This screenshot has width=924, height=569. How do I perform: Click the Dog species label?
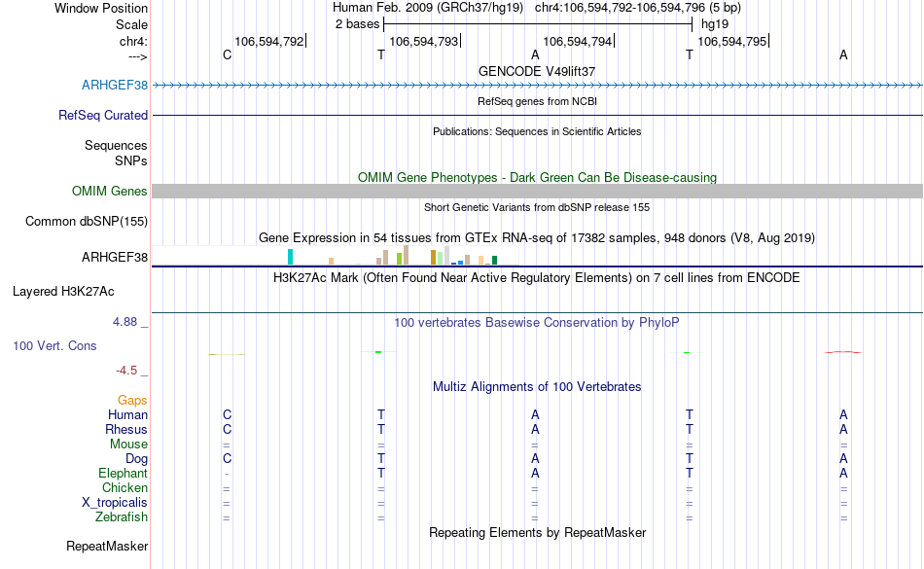click(x=136, y=458)
